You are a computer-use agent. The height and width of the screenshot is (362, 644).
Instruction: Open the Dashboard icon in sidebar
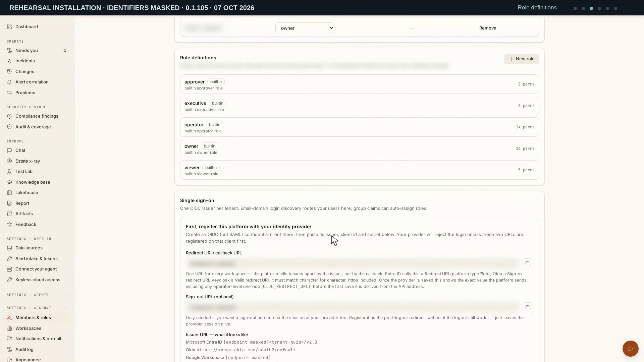pos(9,27)
